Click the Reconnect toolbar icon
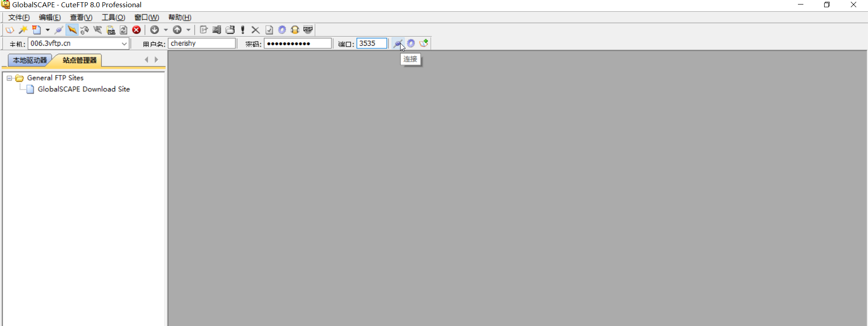868x326 pixels. pos(85,30)
